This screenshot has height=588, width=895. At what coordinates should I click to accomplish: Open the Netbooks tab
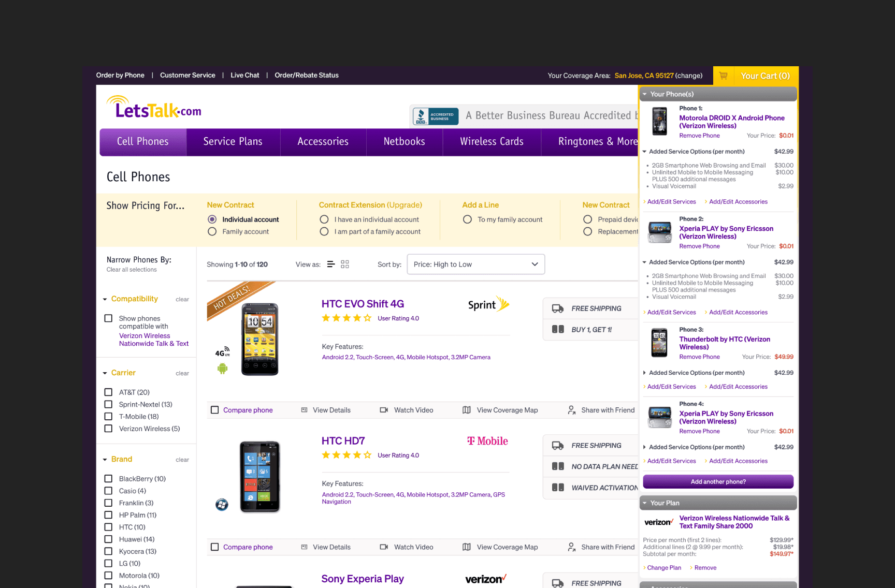405,142
